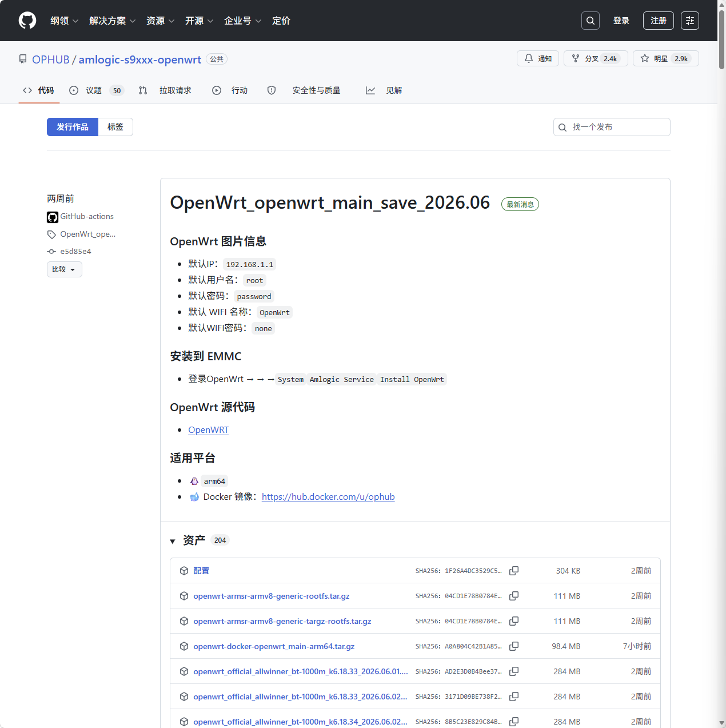Copy SHA256 of openwrt-armsr-armv8-generic-targz-rootfs.tar.gz
This screenshot has height=728, width=726.
514,621
